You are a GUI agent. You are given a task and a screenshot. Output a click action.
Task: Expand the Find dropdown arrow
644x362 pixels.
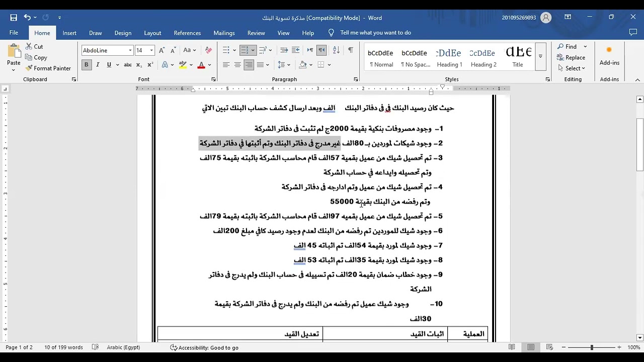585,47
